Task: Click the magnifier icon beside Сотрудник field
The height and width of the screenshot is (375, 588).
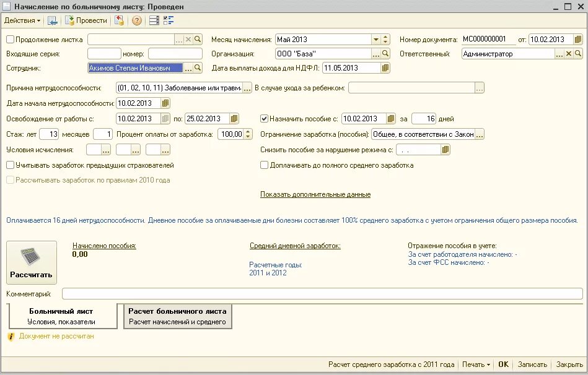Action: [197, 66]
